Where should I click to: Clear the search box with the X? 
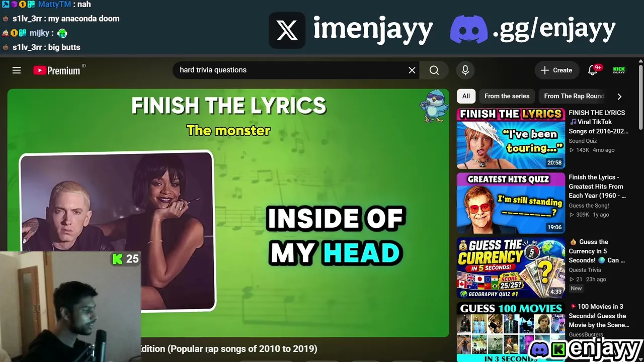[x=412, y=70]
